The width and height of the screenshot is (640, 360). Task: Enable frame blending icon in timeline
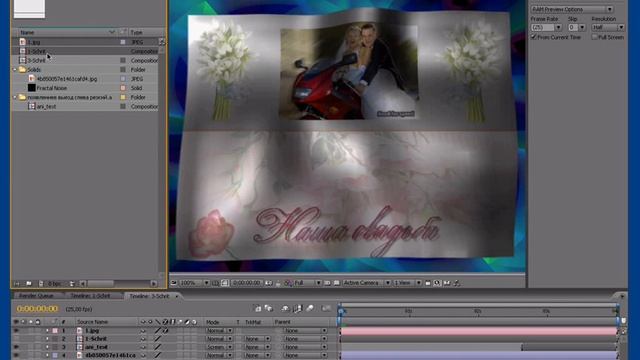tap(298, 309)
